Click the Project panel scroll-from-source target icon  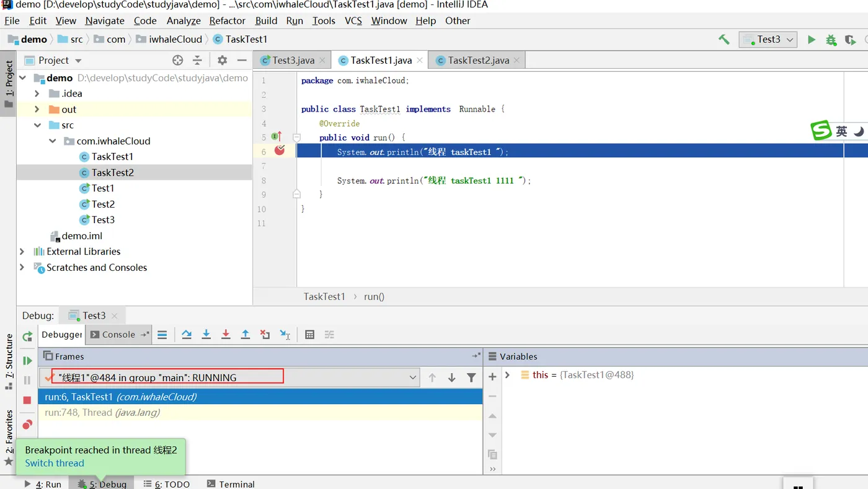(x=178, y=60)
